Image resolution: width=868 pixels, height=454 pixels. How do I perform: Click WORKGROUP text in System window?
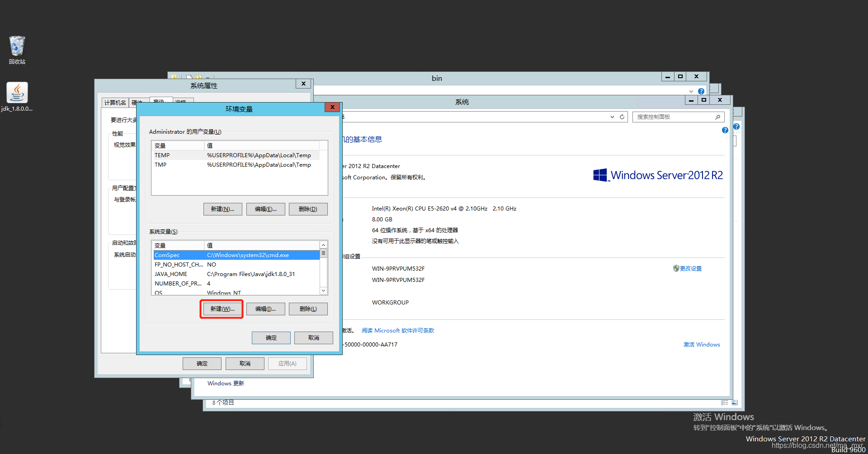[390, 303]
